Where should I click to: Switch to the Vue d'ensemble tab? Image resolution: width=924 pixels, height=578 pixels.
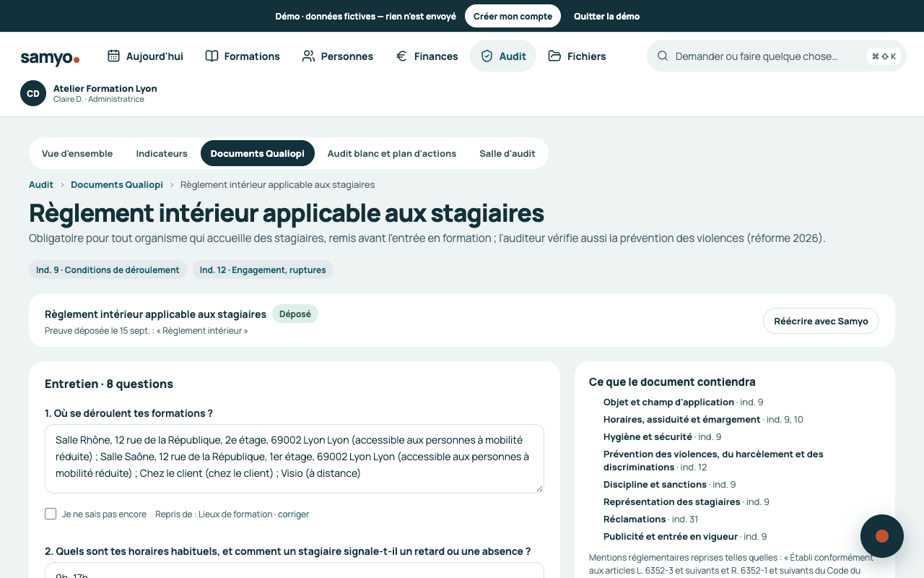[77, 153]
